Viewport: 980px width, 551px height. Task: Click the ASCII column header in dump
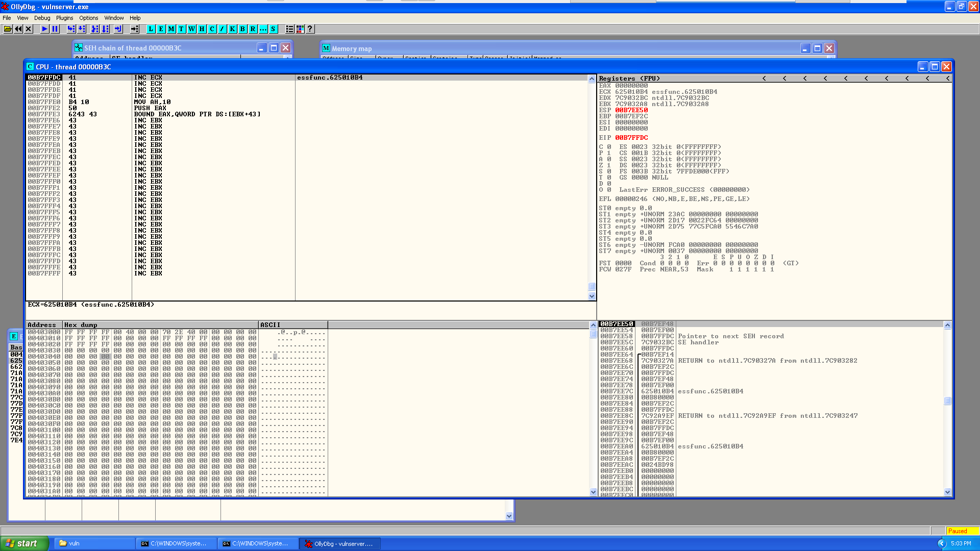[292, 325]
